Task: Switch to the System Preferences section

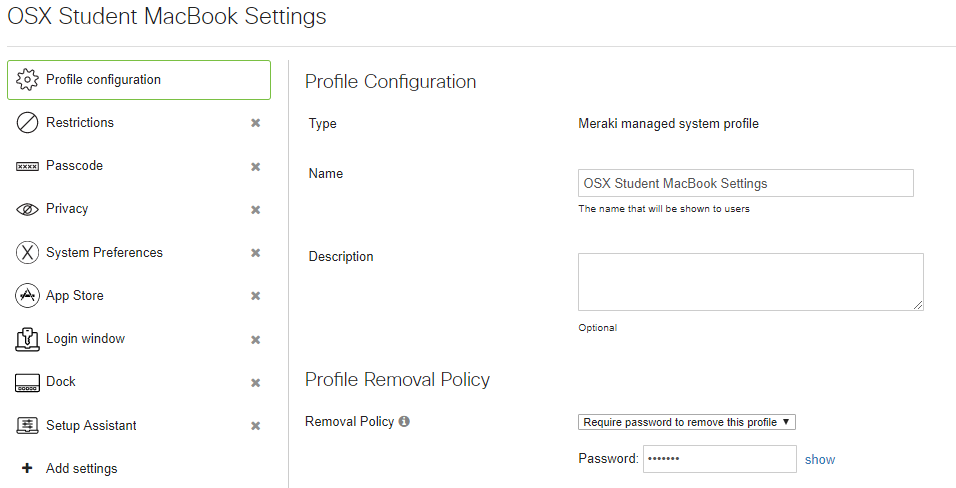Action: (104, 253)
